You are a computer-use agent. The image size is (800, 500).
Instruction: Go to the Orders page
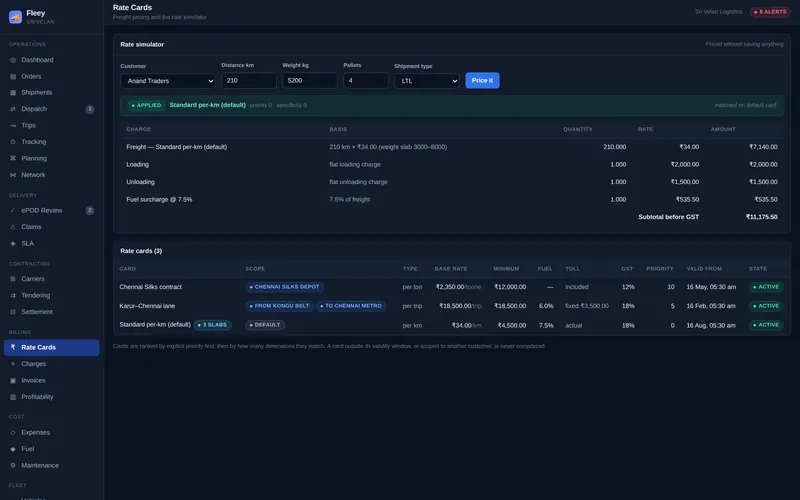click(52, 77)
